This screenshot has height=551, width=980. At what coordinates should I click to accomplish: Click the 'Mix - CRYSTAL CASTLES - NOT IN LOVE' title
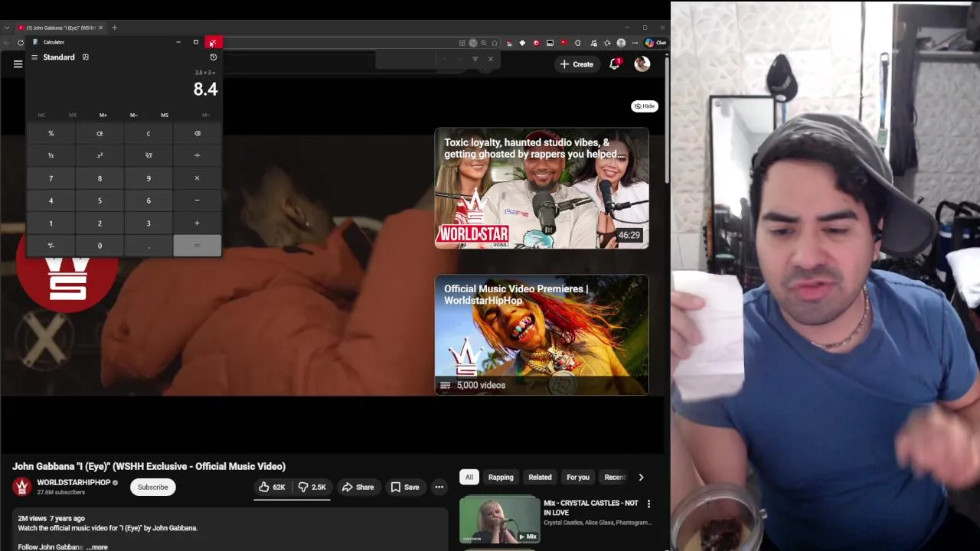(590, 507)
